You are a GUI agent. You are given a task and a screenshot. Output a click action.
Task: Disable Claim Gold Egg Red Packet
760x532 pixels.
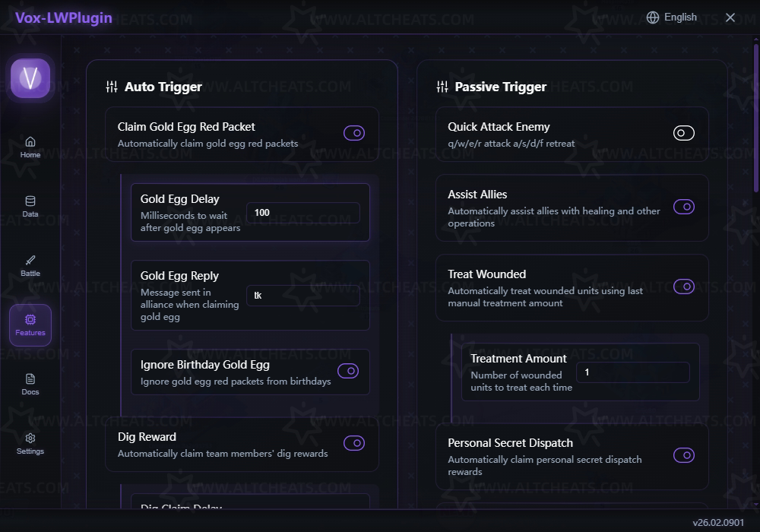[354, 133]
